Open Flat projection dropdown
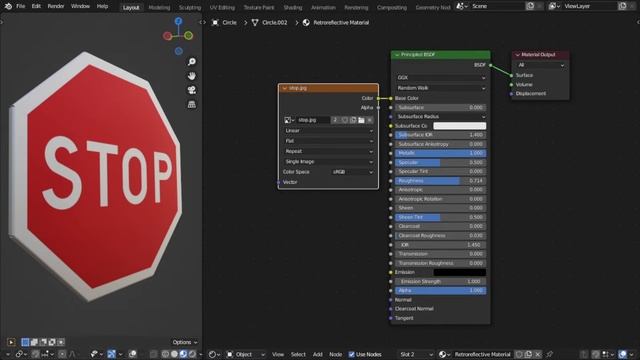This screenshot has width=640, height=360. click(x=329, y=141)
